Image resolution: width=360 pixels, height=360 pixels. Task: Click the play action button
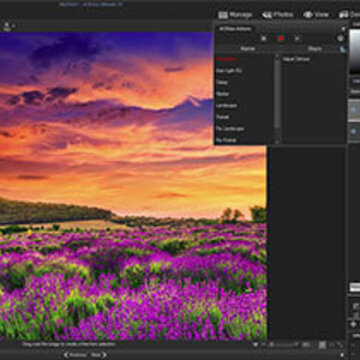click(297, 39)
